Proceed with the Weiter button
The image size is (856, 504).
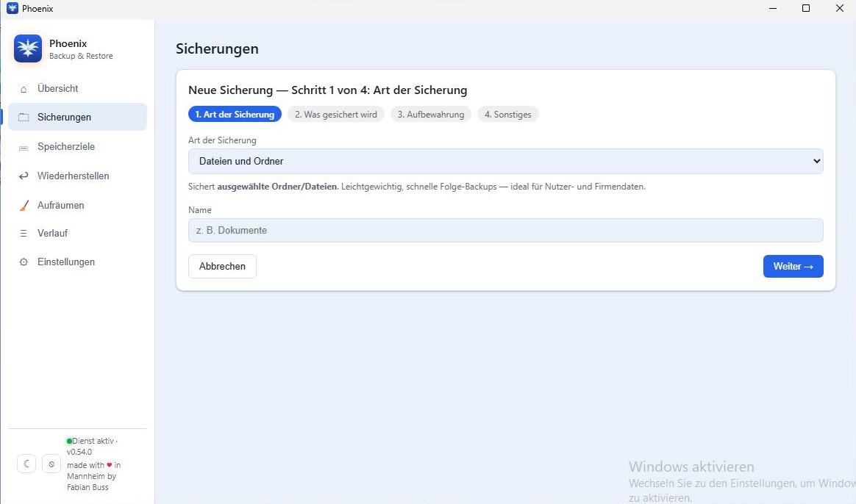point(793,266)
